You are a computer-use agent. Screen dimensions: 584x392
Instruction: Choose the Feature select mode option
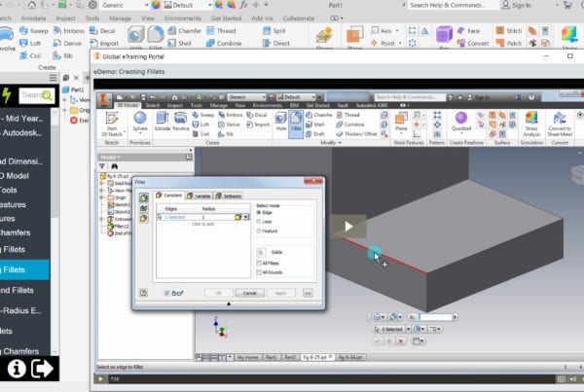[257, 232]
